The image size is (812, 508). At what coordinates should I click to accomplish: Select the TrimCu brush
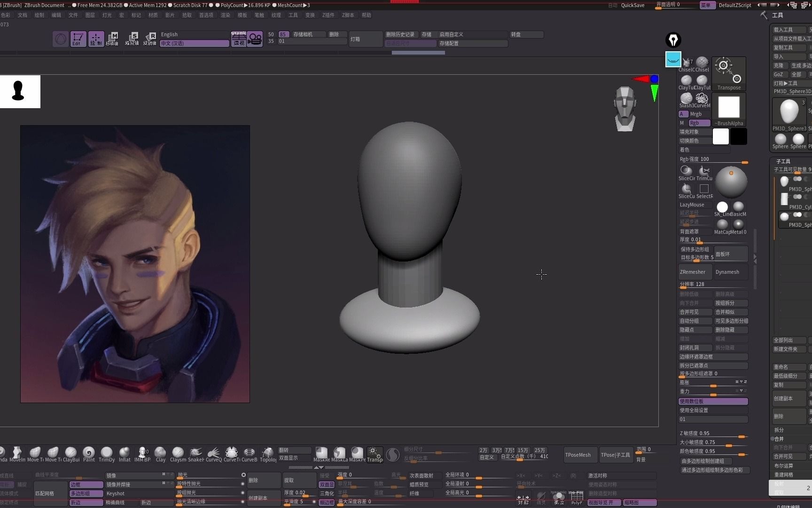(x=704, y=173)
